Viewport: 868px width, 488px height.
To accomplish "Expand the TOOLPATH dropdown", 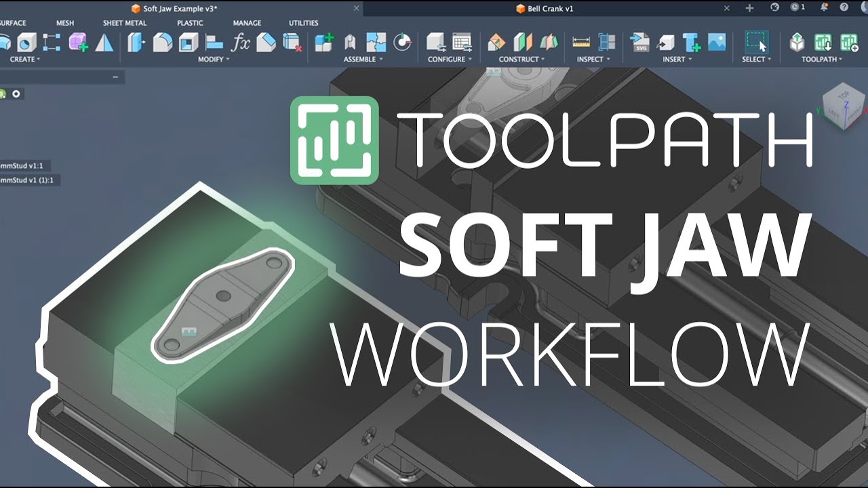I will 822,60.
